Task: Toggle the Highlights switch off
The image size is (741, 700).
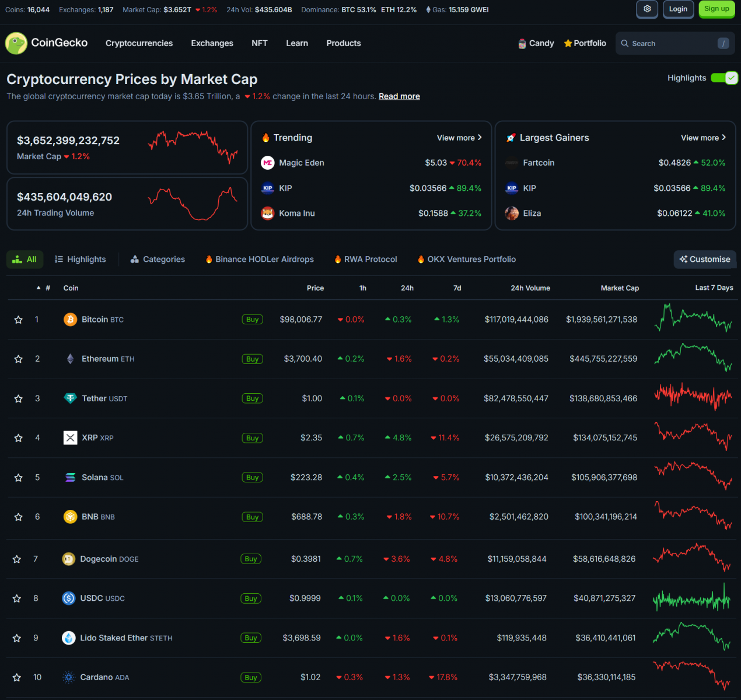Action: [x=724, y=78]
